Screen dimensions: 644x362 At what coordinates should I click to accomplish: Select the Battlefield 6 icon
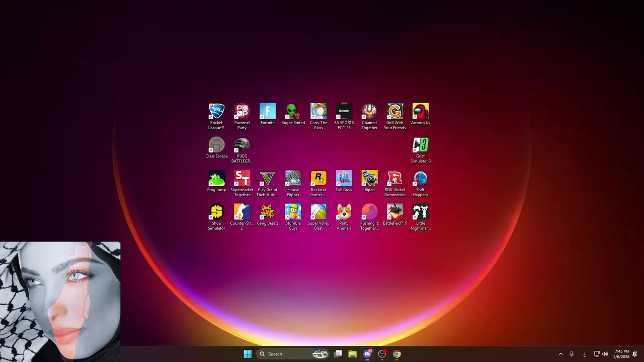click(x=395, y=215)
